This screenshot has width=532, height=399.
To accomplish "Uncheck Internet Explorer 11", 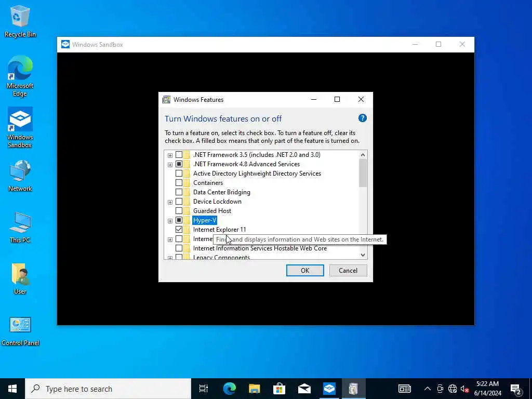I will click(179, 230).
